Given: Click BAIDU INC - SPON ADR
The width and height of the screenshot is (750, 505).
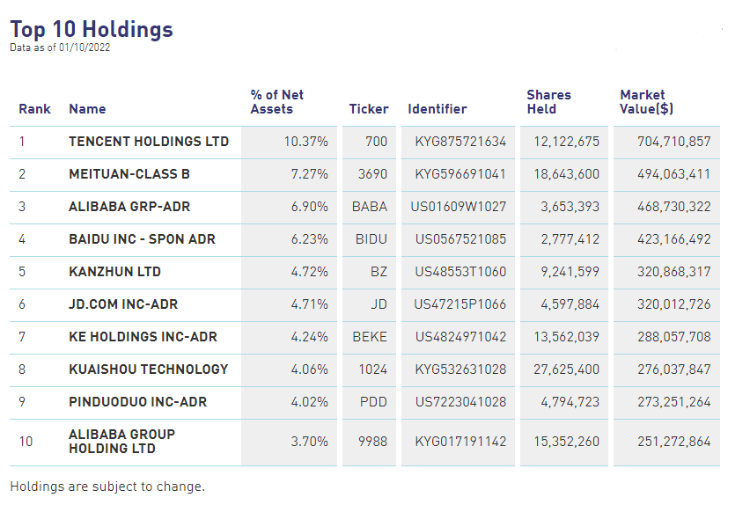Looking at the screenshot, I should [x=142, y=239].
